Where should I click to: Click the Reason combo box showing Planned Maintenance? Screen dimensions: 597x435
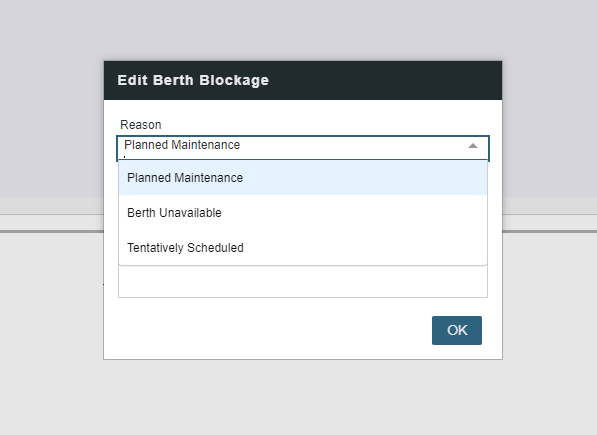click(x=303, y=148)
